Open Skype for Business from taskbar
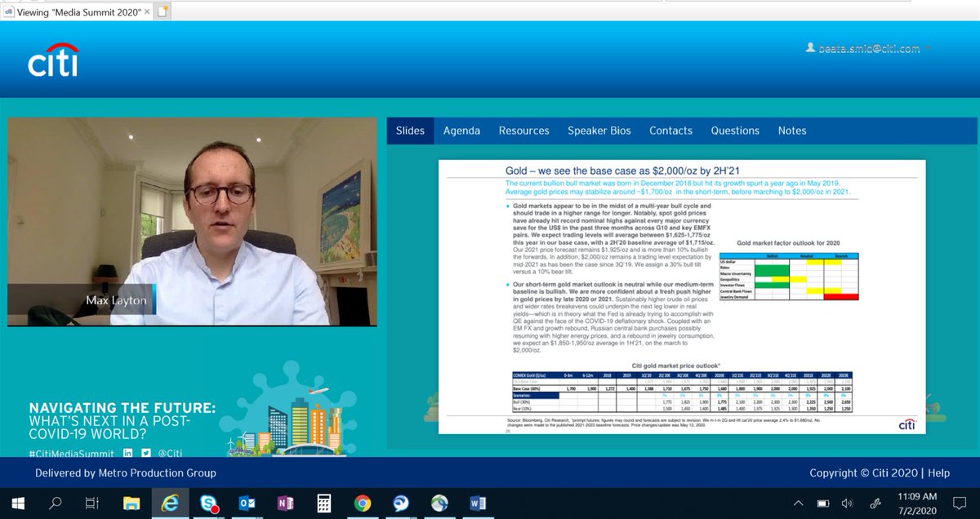This screenshot has width=980, height=519. click(208, 503)
